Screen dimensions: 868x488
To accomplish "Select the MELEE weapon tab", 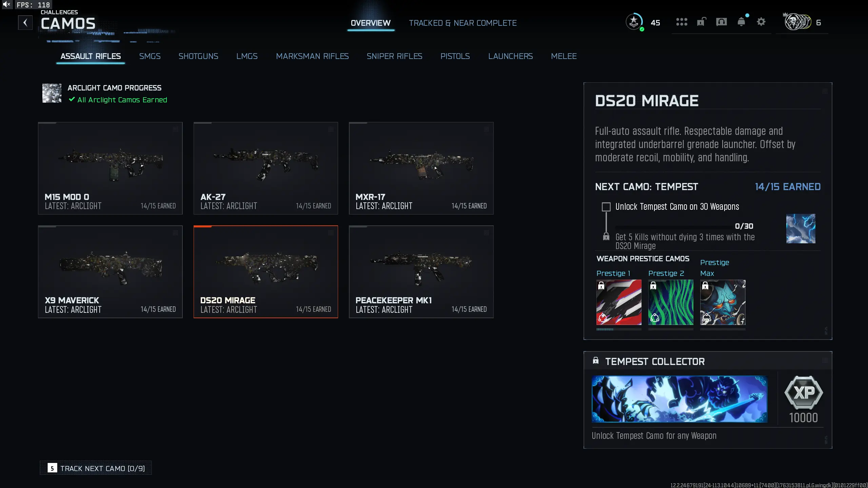I will [564, 56].
